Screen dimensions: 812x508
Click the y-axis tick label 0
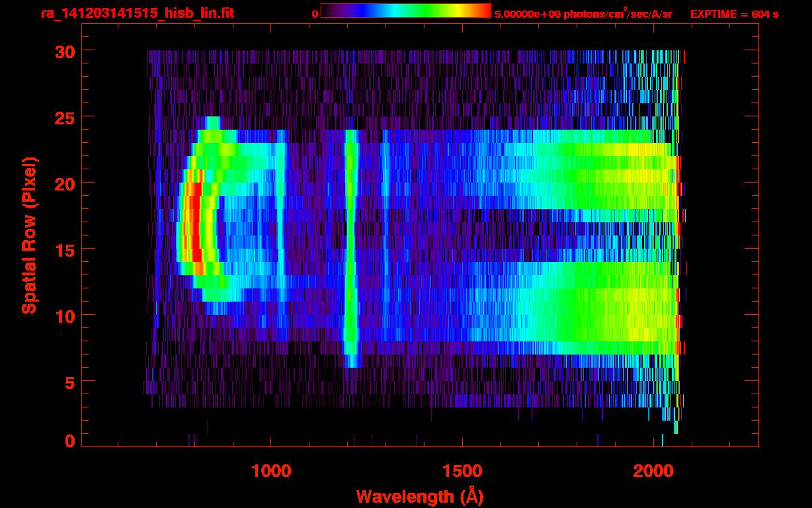coord(69,441)
